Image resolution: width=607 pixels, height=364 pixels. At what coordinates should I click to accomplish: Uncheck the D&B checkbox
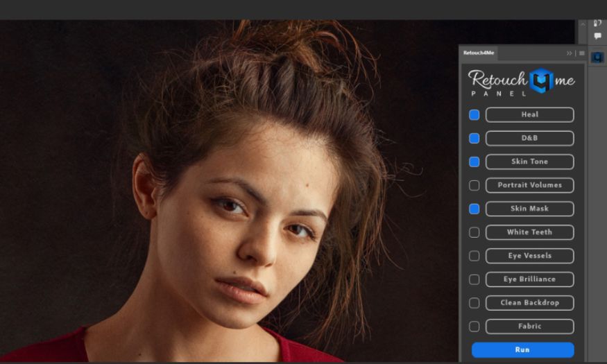(x=475, y=139)
